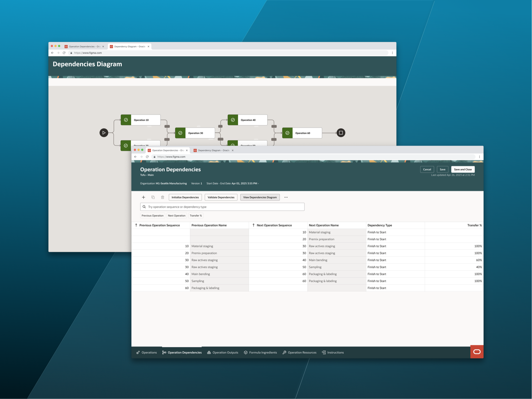532x399 pixels.
Task: Click the Operation 30 diagram node label
Action: (x=196, y=133)
